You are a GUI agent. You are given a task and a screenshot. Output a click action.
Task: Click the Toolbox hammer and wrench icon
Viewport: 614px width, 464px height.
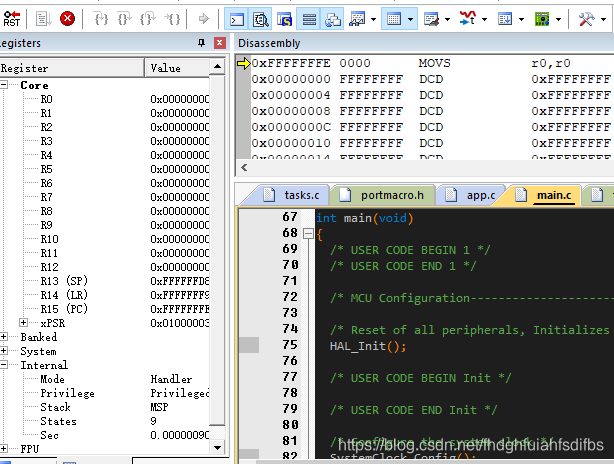[586, 19]
